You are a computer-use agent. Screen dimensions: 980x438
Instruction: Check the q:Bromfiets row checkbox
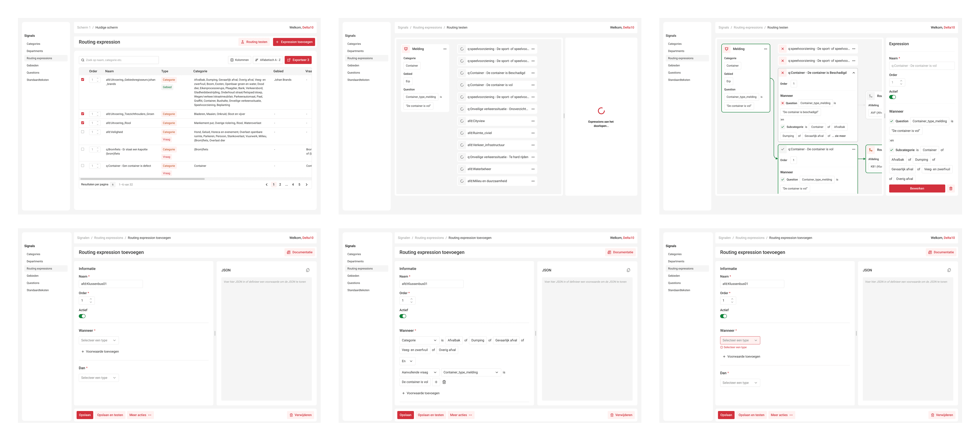(83, 149)
